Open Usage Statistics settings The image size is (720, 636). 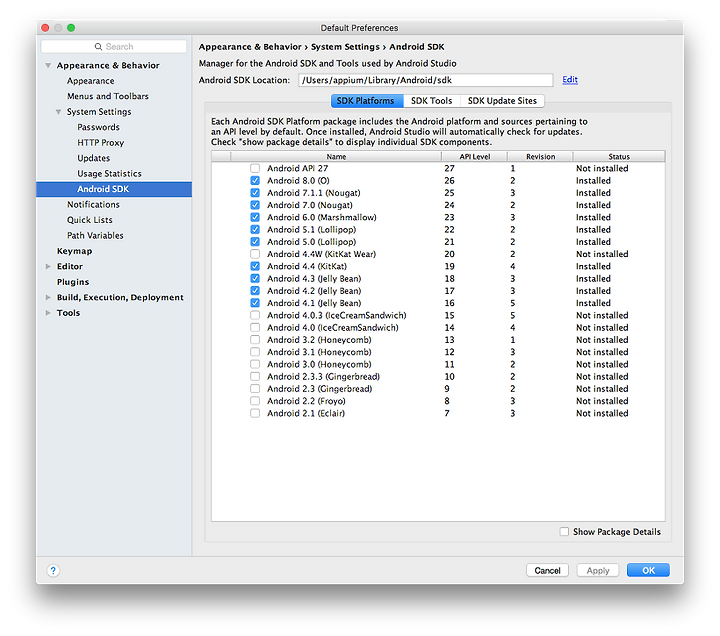click(x=109, y=174)
